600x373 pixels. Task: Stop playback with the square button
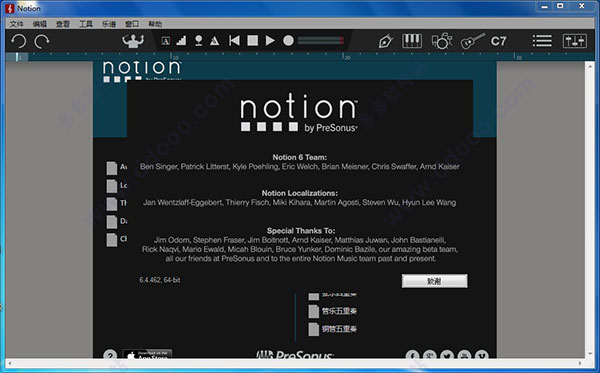(253, 41)
